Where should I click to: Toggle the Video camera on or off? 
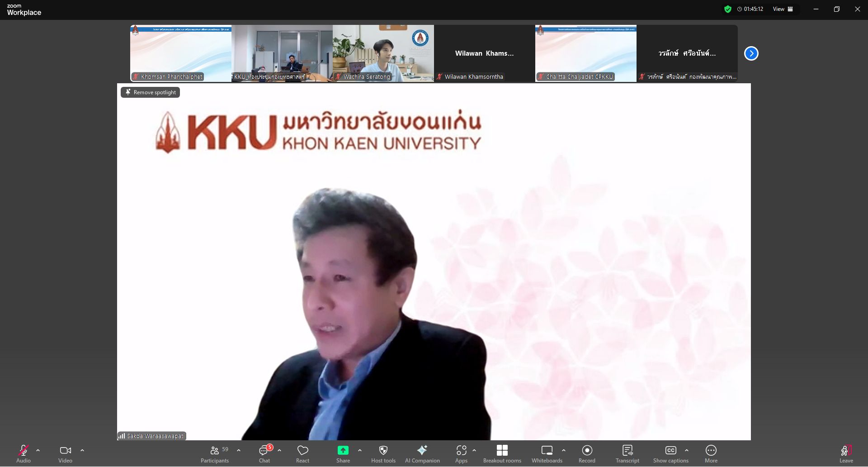[x=65, y=454]
